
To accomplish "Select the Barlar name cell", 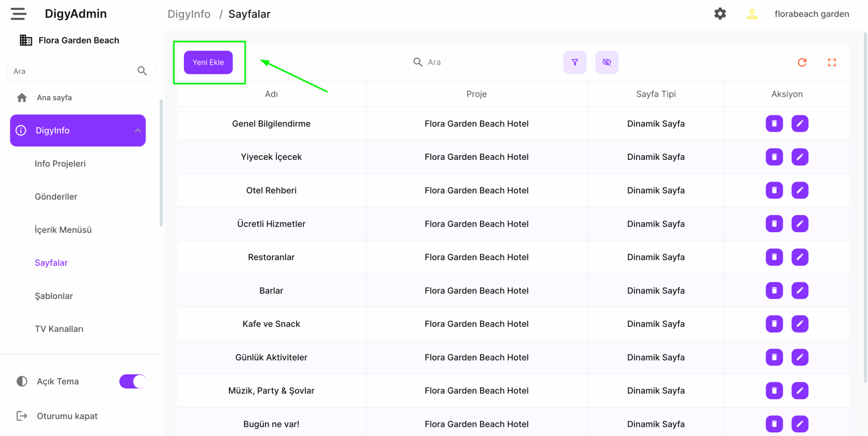I will coord(271,291).
